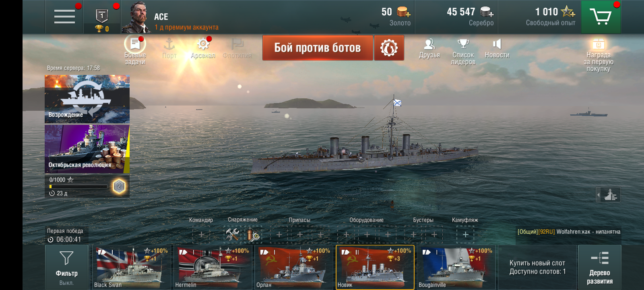The image size is (644, 290).
Task: Add camouflage in Камуфляж slot
Action: (x=465, y=234)
